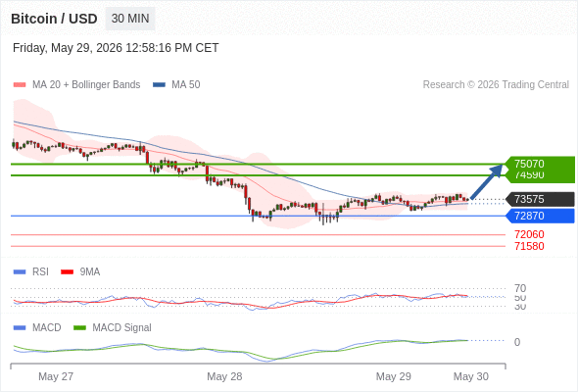This screenshot has height=392, width=578.
Task: Click the 9MA red legend marker
Action: click(x=67, y=272)
